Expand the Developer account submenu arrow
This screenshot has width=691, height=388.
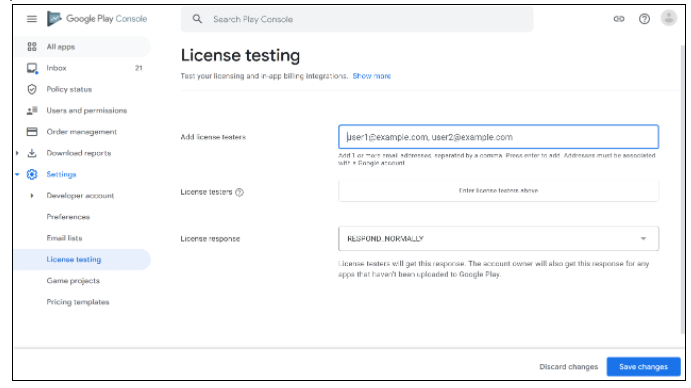tap(32, 196)
